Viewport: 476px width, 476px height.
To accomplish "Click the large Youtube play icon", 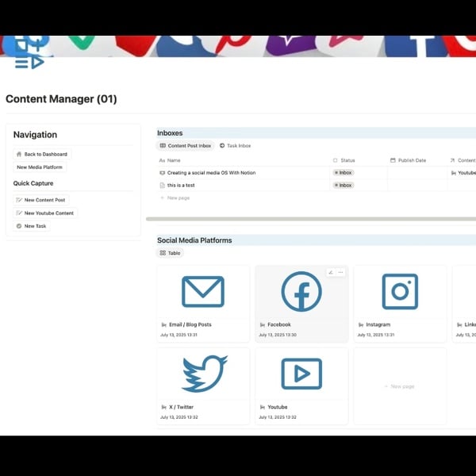I will click(301, 374).
